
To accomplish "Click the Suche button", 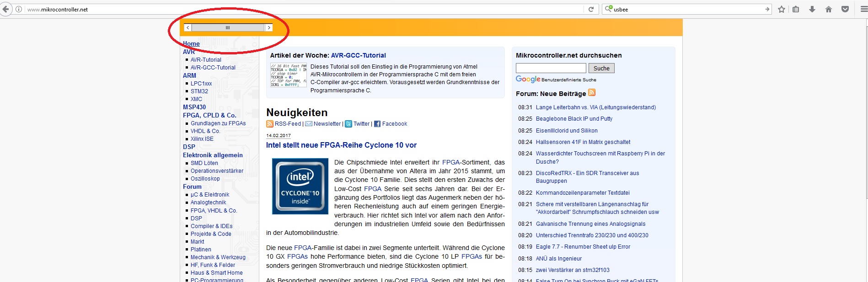I will [x=601, y=68].
